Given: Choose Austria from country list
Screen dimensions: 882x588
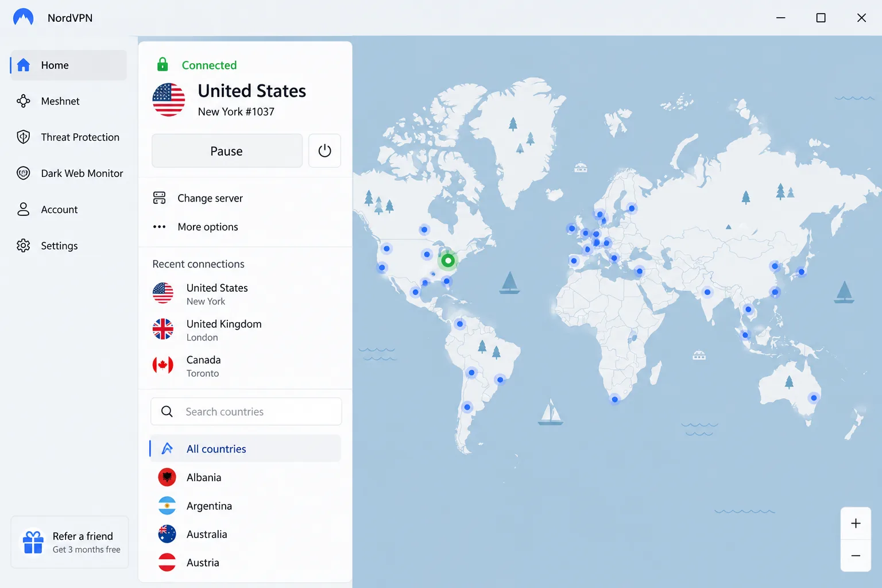Looking at the screenshot, I should 245,563.
